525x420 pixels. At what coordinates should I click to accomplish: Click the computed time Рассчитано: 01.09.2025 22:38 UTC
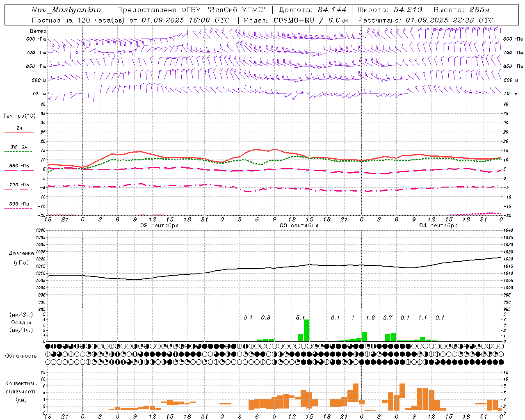point(426,20)
